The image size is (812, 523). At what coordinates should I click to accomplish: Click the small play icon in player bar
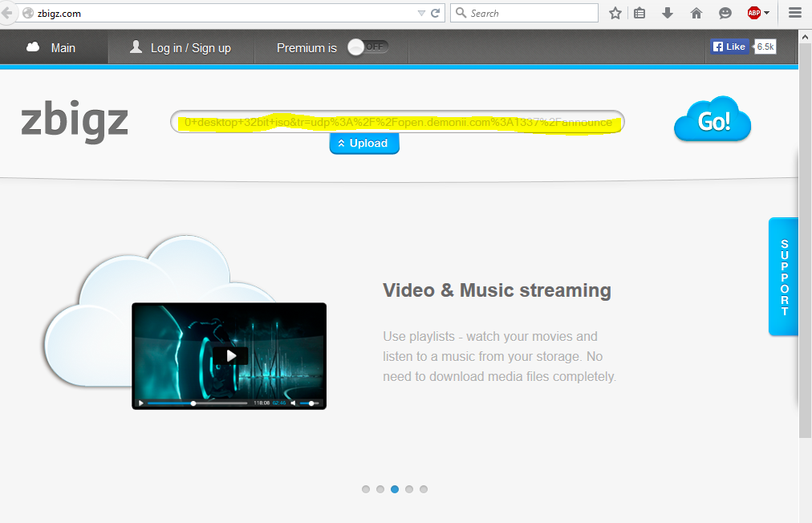141,403
